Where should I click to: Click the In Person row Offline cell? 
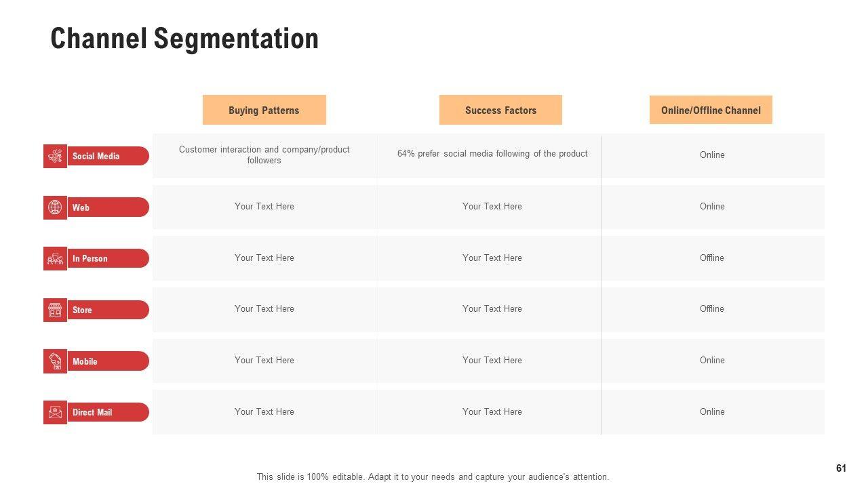712,258
